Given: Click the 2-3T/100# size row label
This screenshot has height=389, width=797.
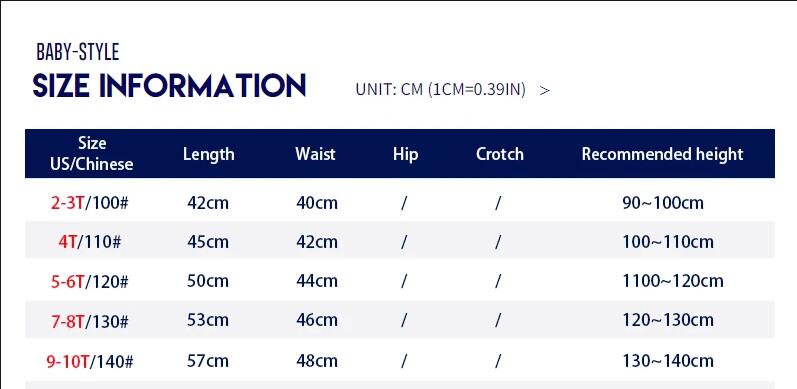Looking at the screenshot, I should (x=89, y=203).
